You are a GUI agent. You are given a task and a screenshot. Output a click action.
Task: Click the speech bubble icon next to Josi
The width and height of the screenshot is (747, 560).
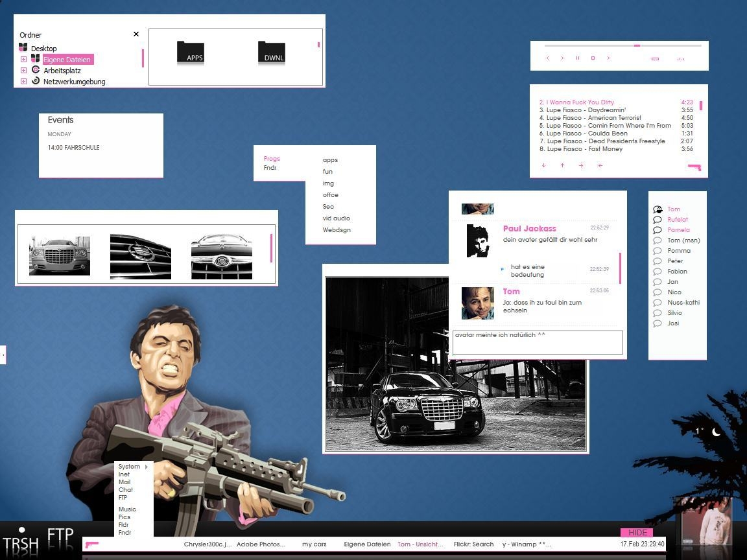tap(658, 323)
